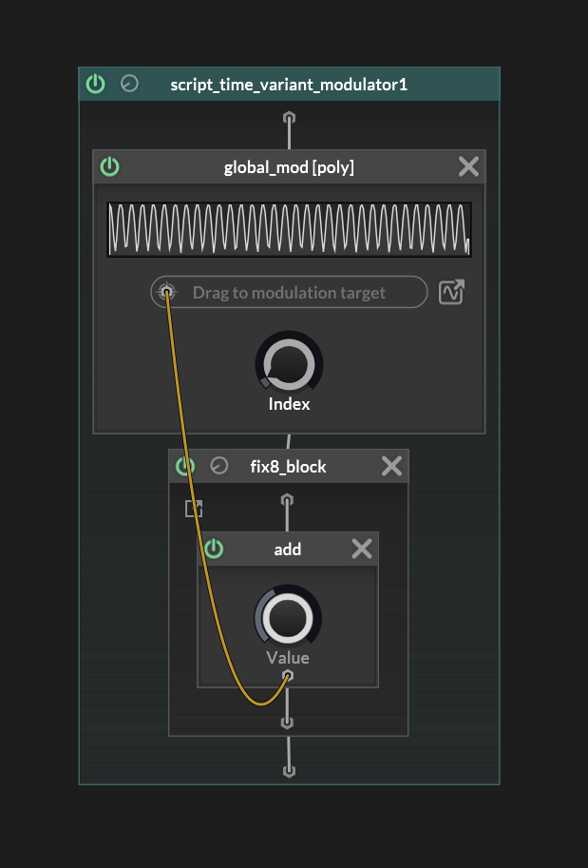Open the external plot icon in global_mod

click(x=451, y=292)
